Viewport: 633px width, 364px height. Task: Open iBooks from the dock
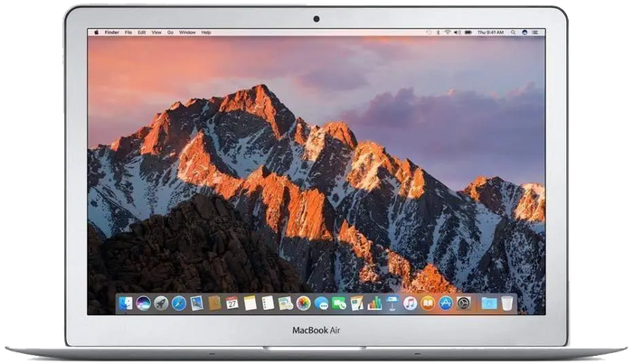pos(428,303)
